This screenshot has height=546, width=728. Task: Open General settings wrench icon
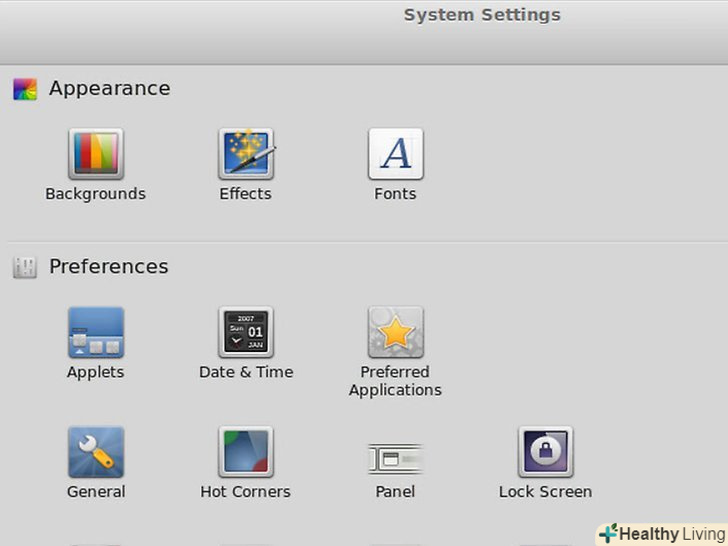(x=96, y=453)
